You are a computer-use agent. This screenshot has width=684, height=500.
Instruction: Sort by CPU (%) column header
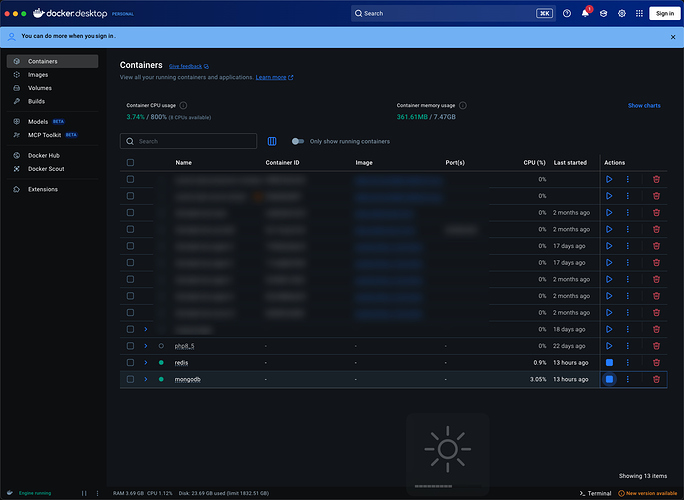(534, 162)
